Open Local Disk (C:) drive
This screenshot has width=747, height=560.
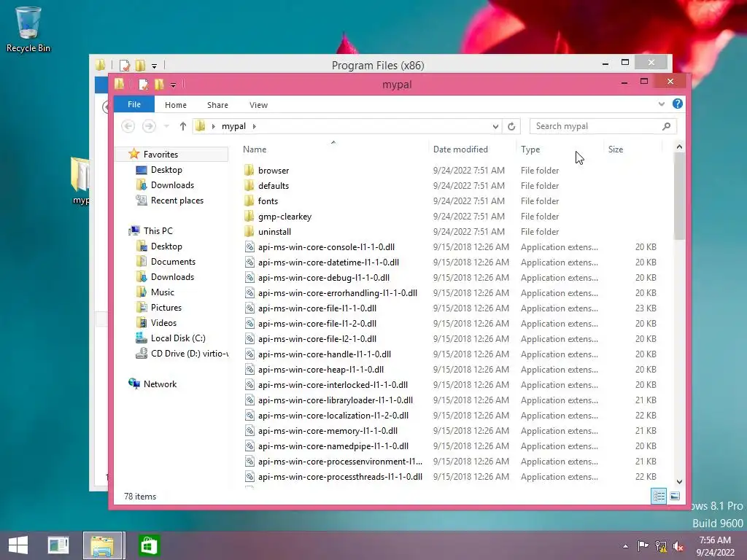click(178, 338)
